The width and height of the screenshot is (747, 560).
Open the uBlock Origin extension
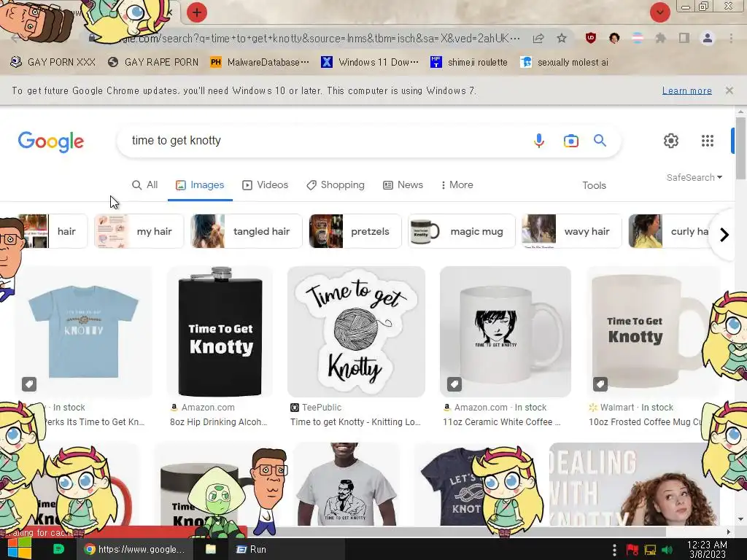(x=591, y=38)
